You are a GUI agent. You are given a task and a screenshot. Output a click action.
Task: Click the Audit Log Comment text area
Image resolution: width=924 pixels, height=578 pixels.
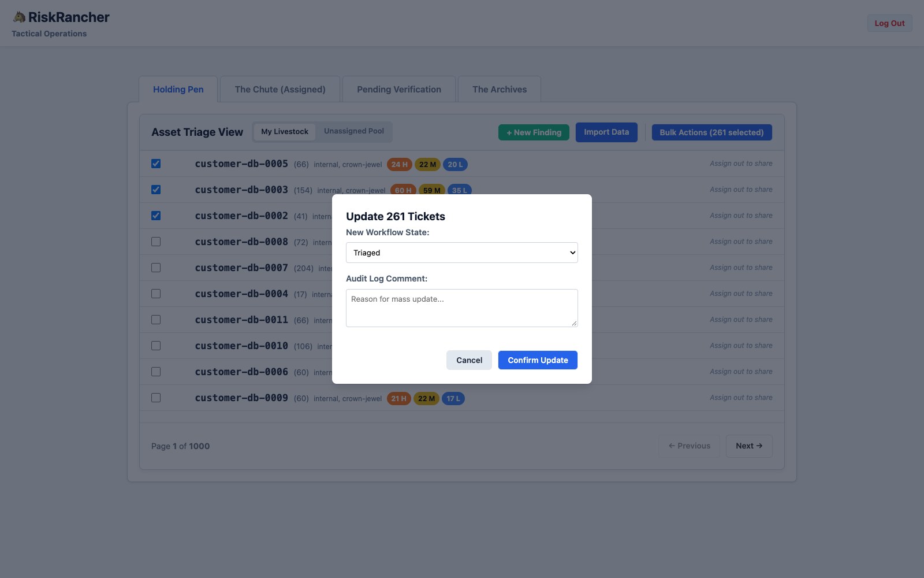[462, 308]
